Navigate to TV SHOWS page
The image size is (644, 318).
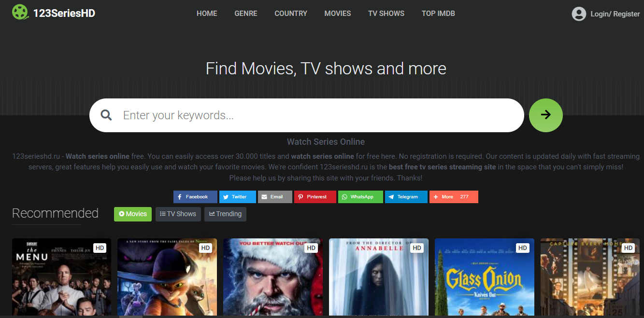(x=386, y=14)
